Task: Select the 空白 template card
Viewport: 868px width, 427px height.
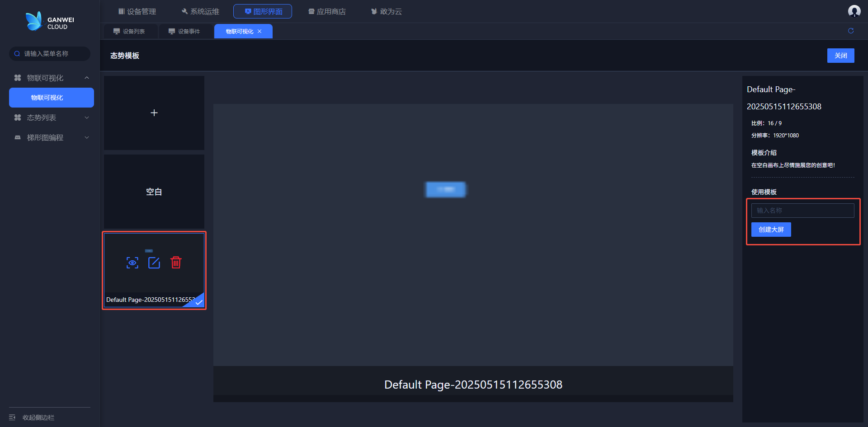Action: click(154, 192)
